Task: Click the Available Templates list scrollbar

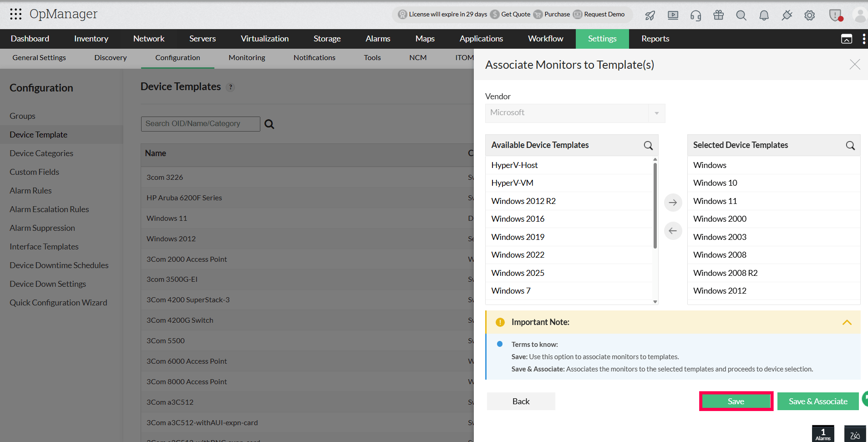Action: coord(655,205)
